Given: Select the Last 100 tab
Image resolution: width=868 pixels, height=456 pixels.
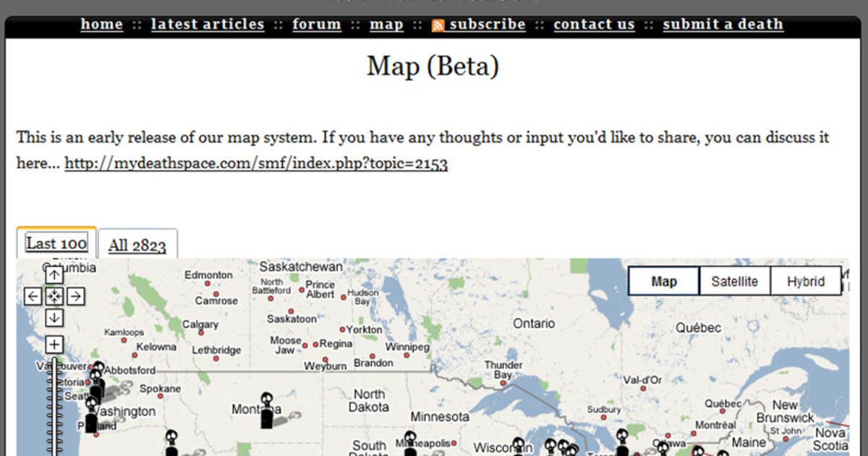Looking at the screenshot, I should [x=55, y=242].
